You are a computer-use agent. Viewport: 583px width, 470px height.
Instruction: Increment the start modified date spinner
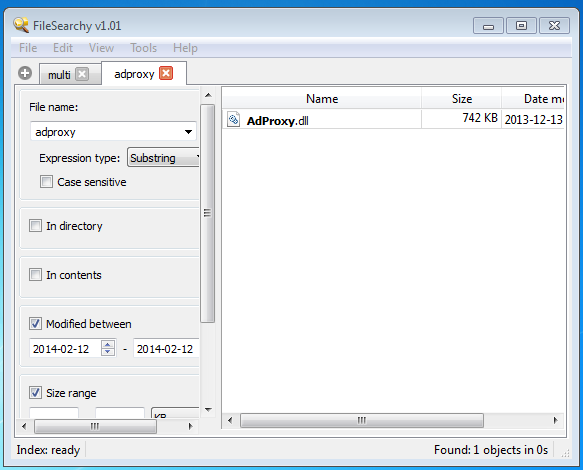click(108, 344)
